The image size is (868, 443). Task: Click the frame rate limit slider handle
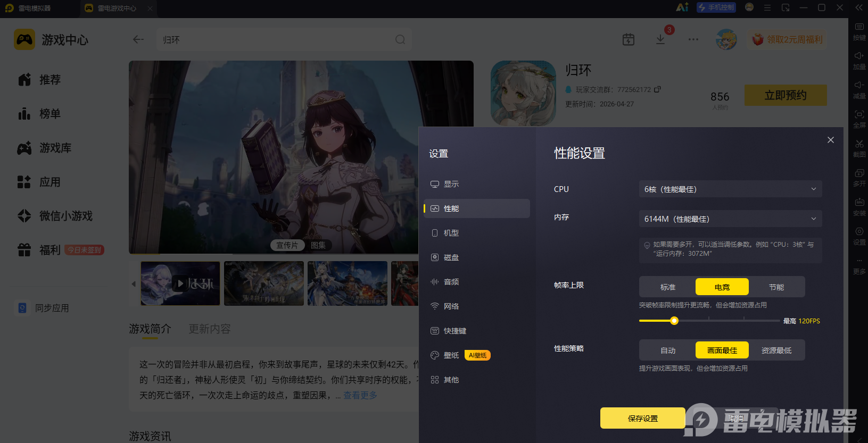pos(674,321)
